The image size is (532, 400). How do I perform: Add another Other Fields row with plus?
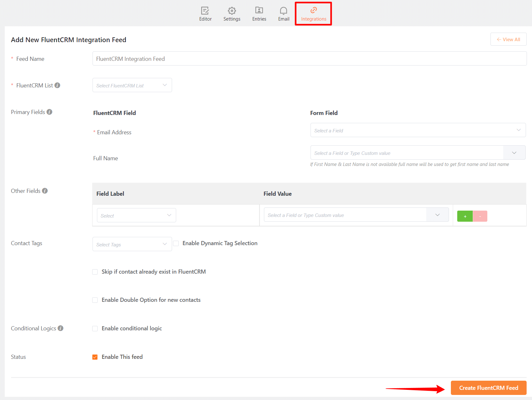coord(465,216)
